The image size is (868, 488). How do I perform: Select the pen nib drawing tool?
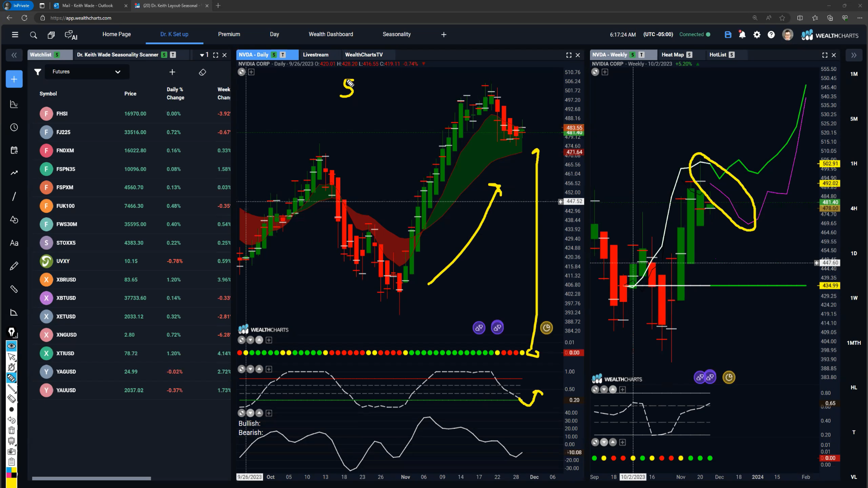pos(12,333)
